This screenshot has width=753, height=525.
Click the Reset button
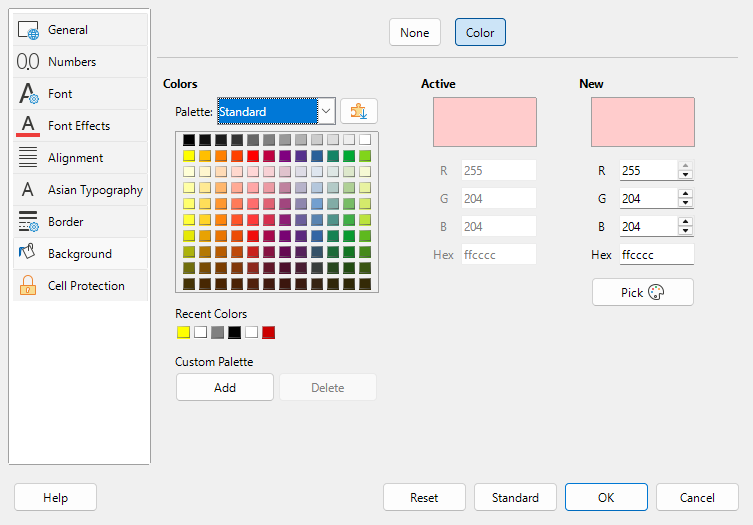click(424, 498)
